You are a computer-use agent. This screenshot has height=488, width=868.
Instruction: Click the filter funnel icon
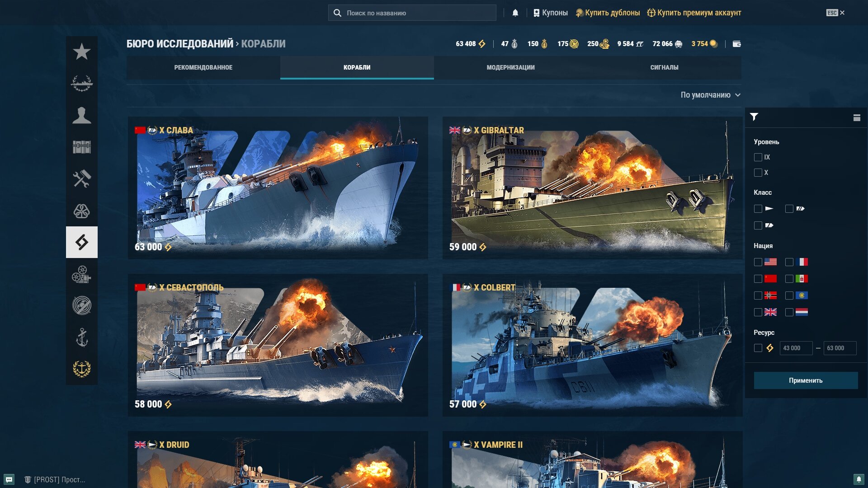754,117
